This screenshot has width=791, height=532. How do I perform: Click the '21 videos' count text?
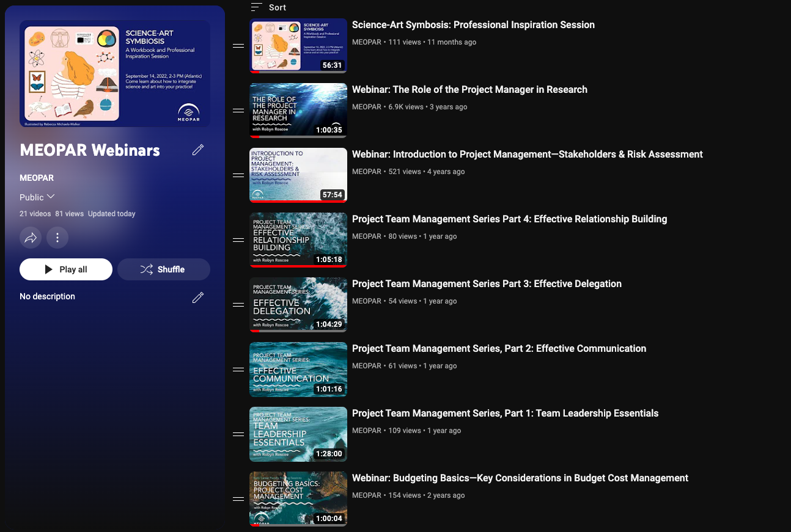tap(35, 214)
